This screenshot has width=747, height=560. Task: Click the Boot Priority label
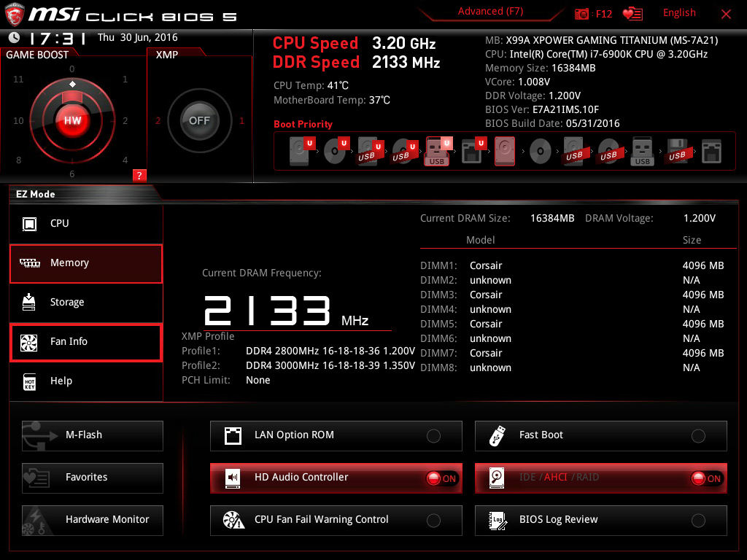coord(303,124)
